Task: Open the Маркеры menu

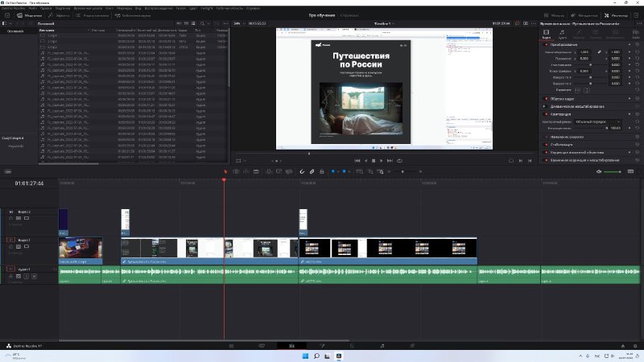Action: (x=124, y=8)
